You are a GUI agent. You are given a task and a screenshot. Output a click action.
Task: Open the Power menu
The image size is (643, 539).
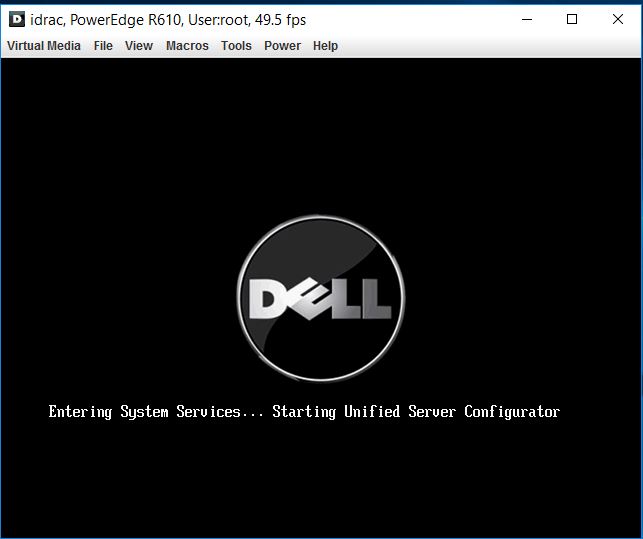point(282,46)
